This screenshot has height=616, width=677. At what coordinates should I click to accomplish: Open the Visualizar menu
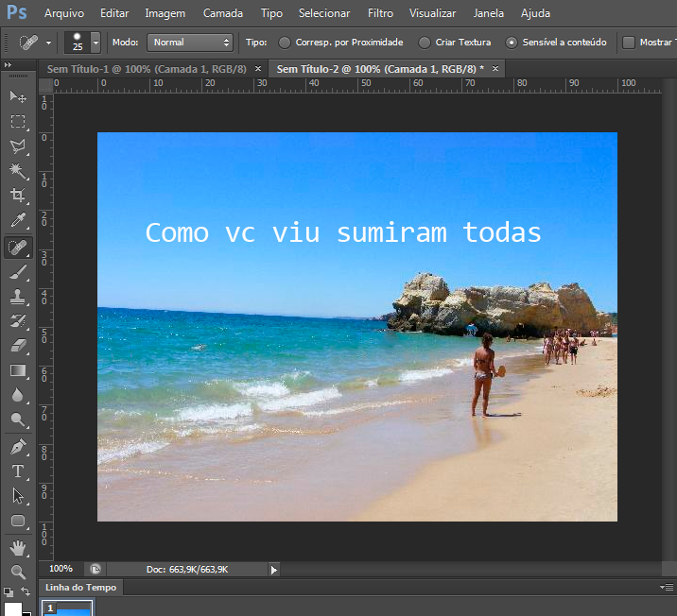[x=432, y=13]
